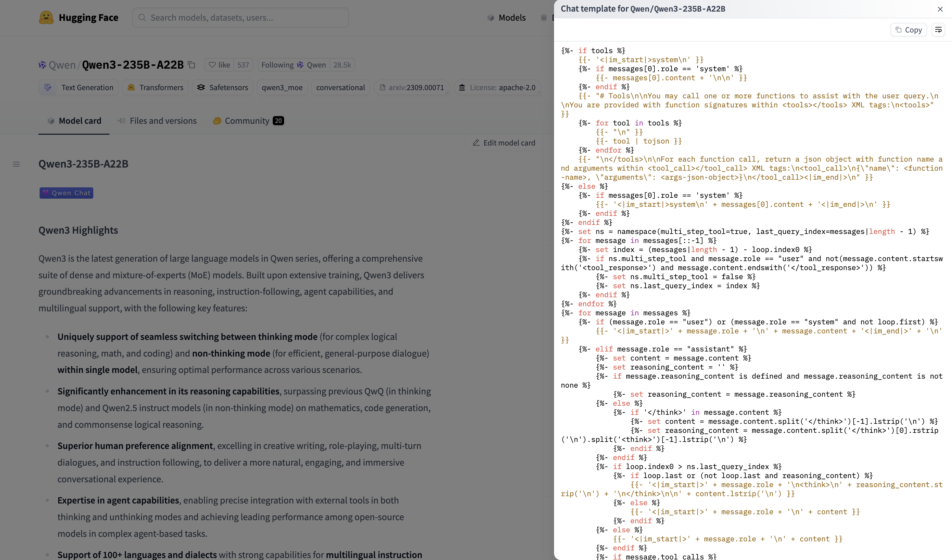Click the Copy button for the chat template
Image resolution: width=952 pixels, height=560 pixels.
908,30
